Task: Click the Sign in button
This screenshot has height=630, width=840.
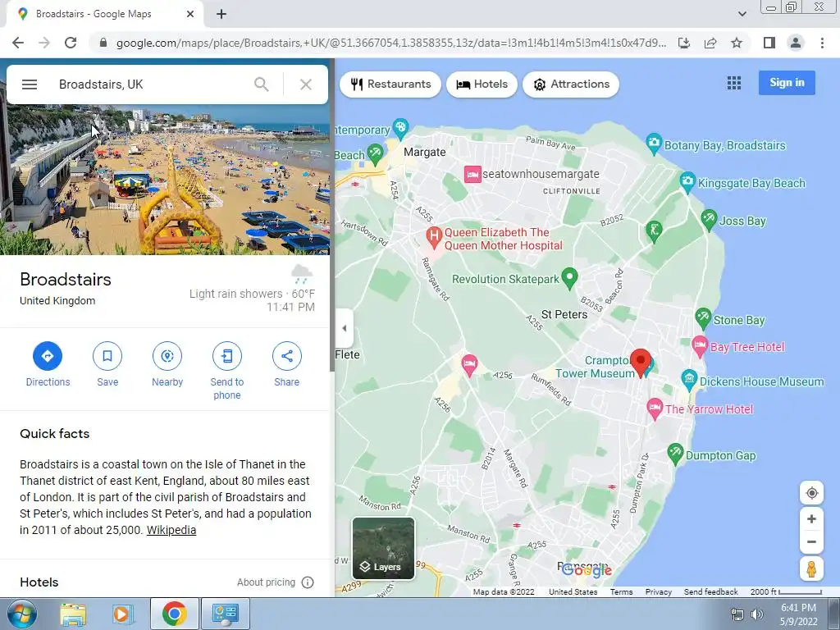Action: point(787,83)
